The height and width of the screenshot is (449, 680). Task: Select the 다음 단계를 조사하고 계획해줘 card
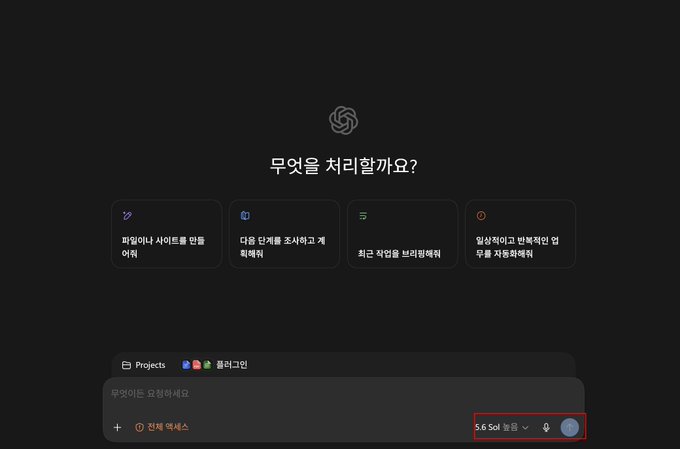pyautogui.click(x=284, y=234)
